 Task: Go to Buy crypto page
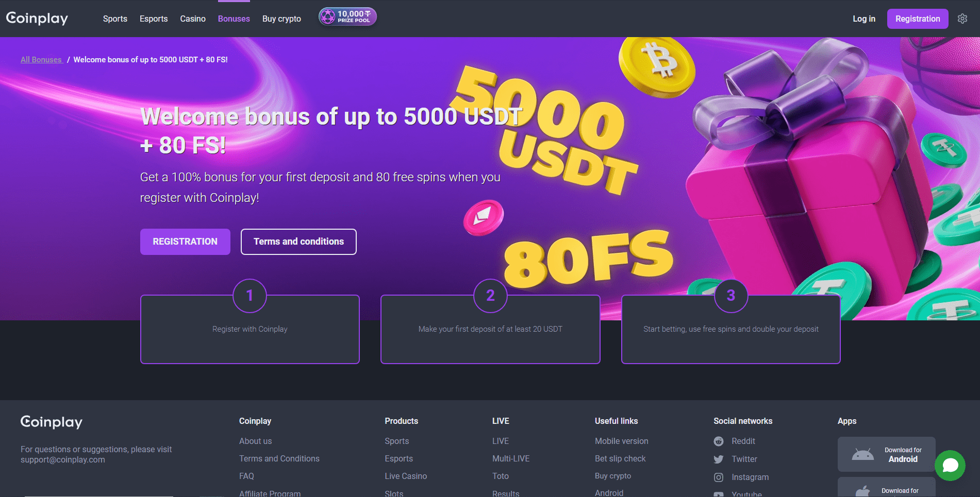pyautogui.click(x=281, y=19)
